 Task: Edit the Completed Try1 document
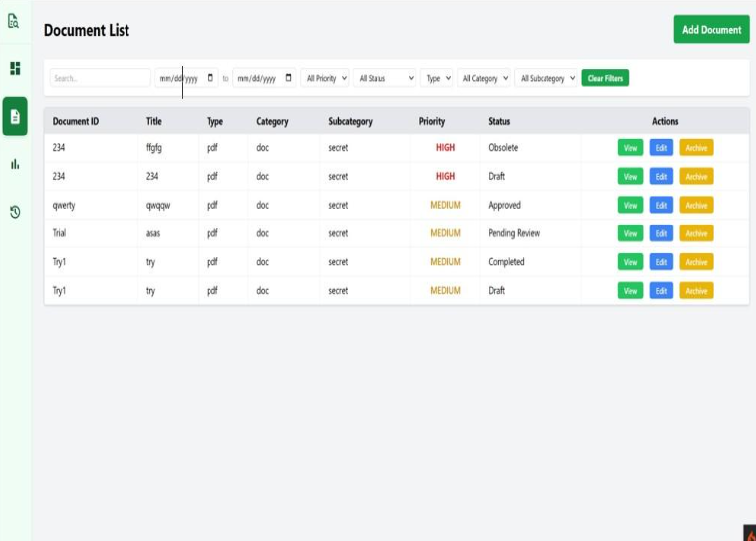pos(661,262)
